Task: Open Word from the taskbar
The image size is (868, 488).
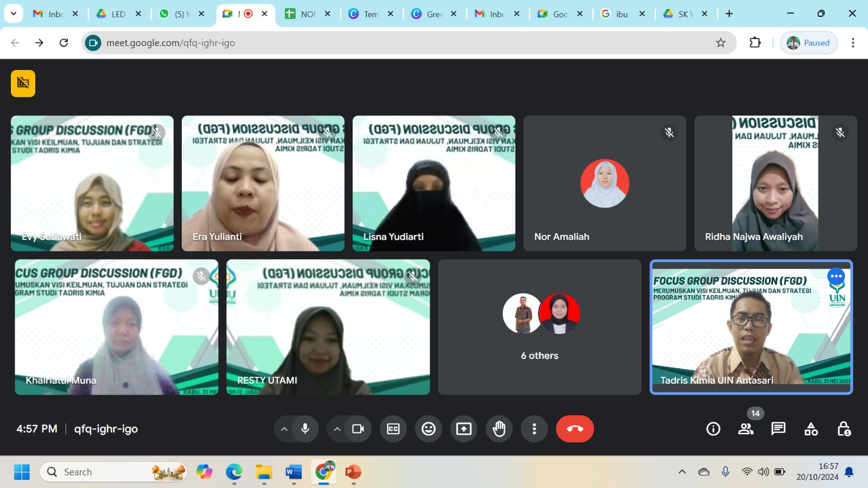Action: (x=293, y=472)
